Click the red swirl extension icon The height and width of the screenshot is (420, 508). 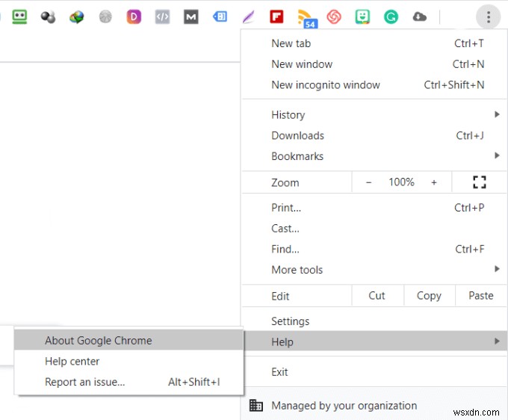334,17
